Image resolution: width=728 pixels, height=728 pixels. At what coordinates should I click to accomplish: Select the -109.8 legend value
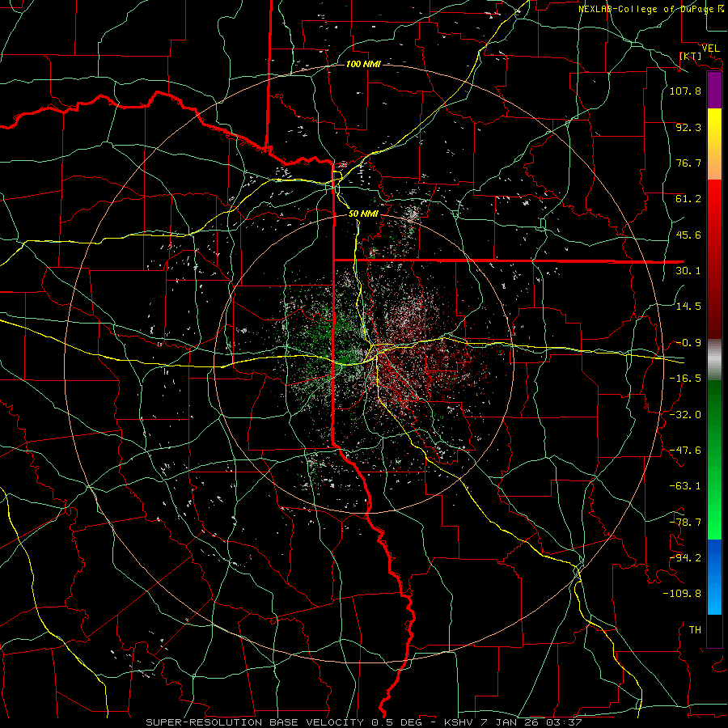682,594
